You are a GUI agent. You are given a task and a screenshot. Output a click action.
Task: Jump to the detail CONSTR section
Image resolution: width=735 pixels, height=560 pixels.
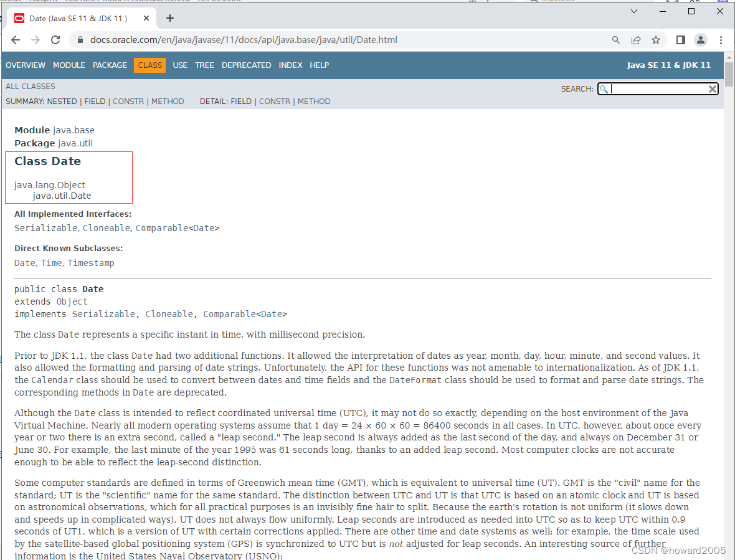pyautogui.click(x=275, y=101)
